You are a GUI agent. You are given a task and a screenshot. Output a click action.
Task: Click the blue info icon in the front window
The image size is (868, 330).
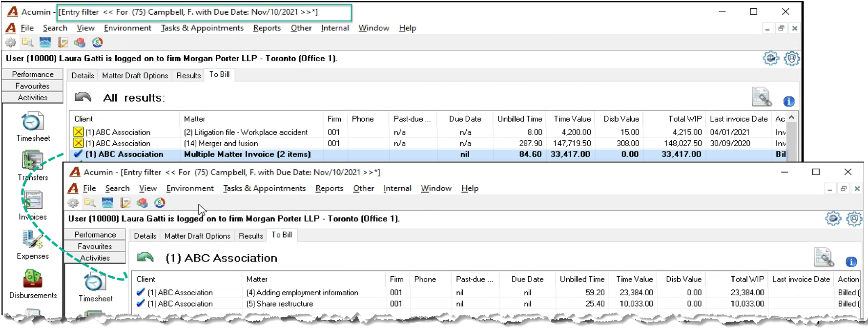coord(851,262)
